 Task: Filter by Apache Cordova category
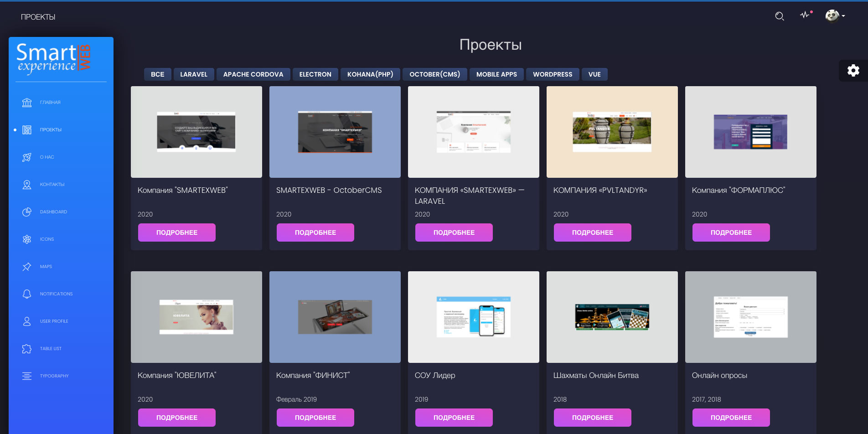tap(253, 74)
